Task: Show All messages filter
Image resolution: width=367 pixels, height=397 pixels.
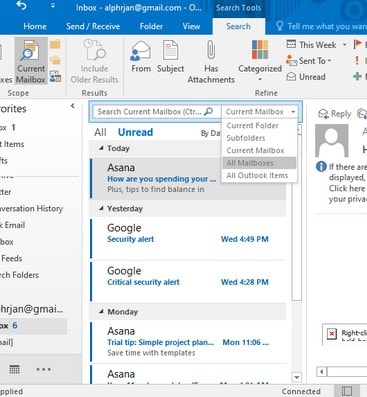Action: (x=100, y=132)
